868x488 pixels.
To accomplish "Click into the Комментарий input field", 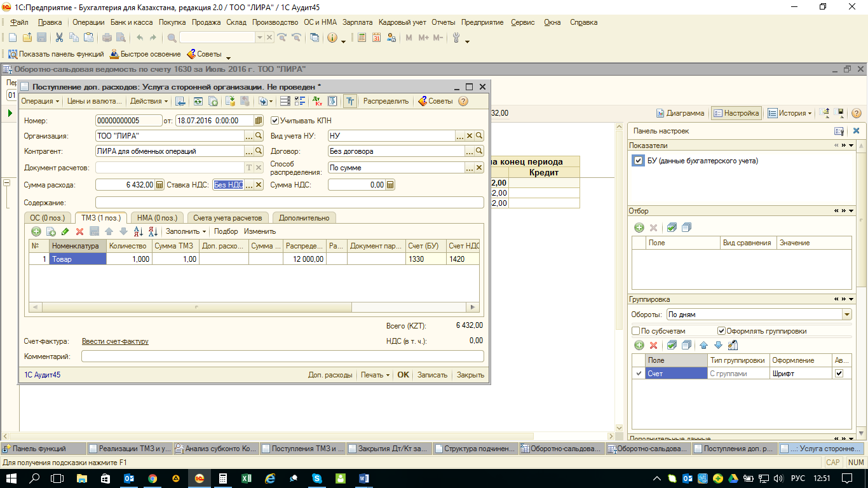I will pos(283,356).
